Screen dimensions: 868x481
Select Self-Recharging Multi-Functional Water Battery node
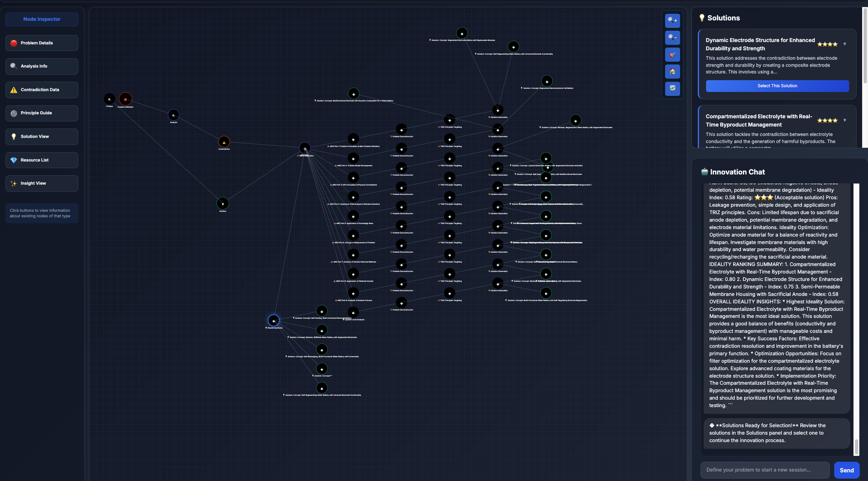322,349
